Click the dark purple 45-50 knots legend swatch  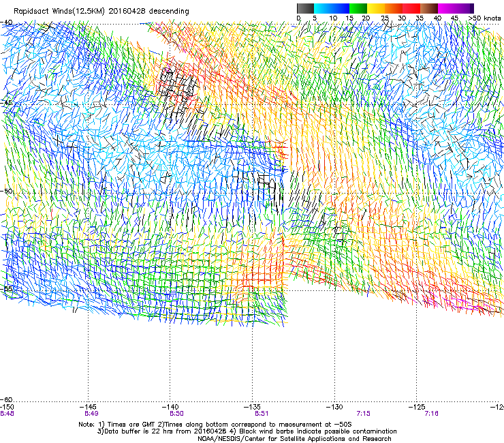(x=464, y=8)
